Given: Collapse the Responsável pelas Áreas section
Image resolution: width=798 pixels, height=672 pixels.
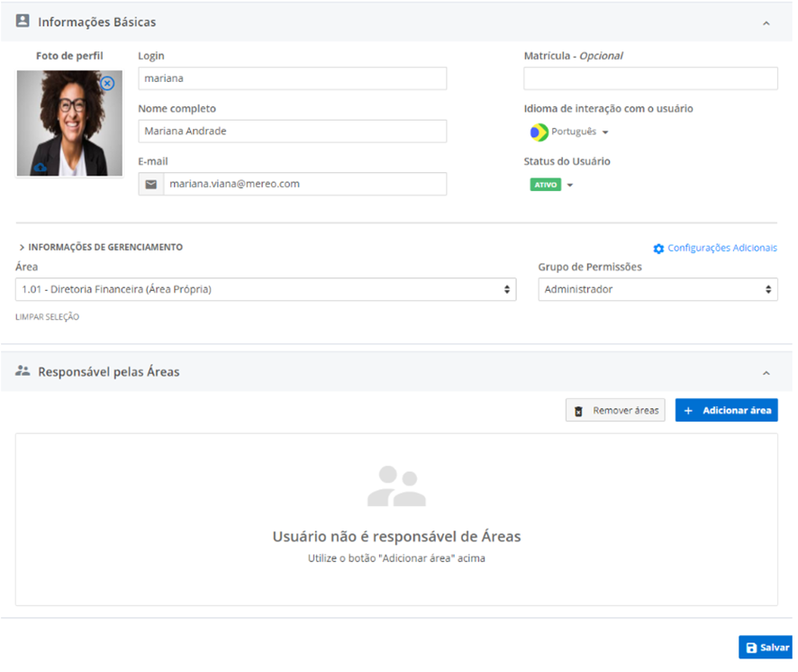Looking at the screenshot, I should click(x=766, y=373).
